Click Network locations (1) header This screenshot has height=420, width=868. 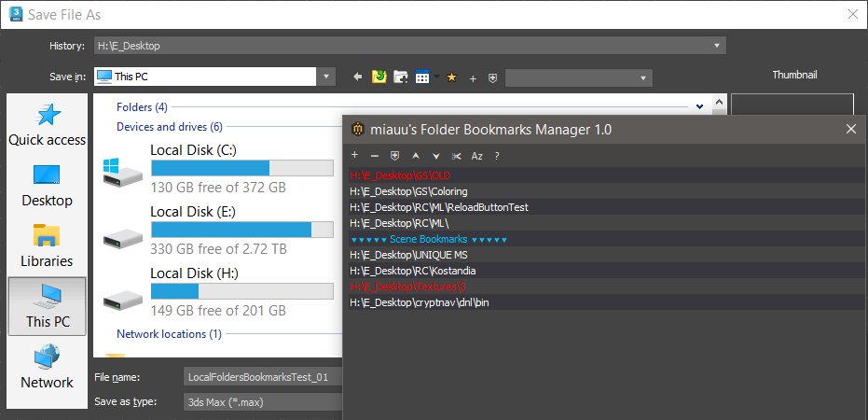(x=169, y=333)
